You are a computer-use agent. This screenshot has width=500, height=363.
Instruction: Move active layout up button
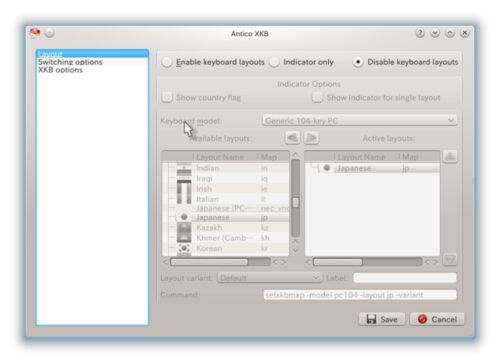pyautogui.click(x=450, y=156)
